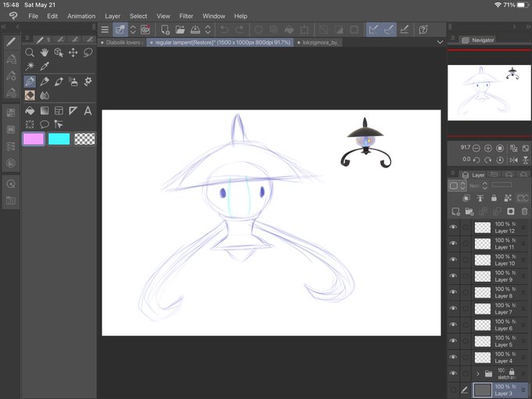Open the Layer menu

[113, 16]
